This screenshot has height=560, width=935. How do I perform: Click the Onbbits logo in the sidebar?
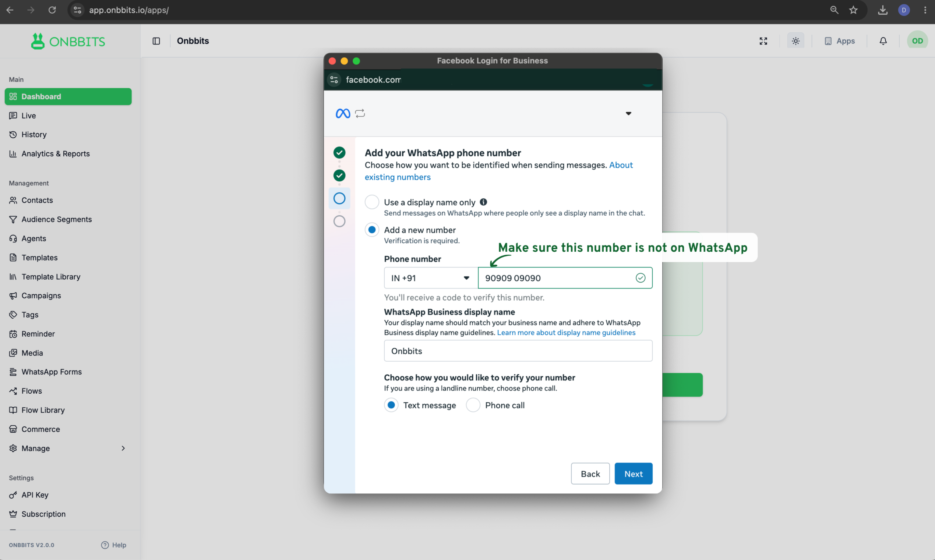coord(68,41)
